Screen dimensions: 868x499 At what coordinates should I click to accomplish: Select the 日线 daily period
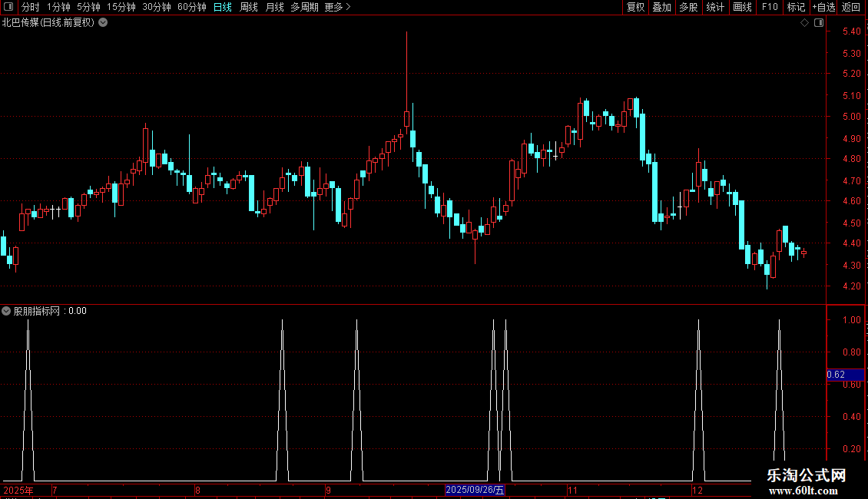[223, 7]
